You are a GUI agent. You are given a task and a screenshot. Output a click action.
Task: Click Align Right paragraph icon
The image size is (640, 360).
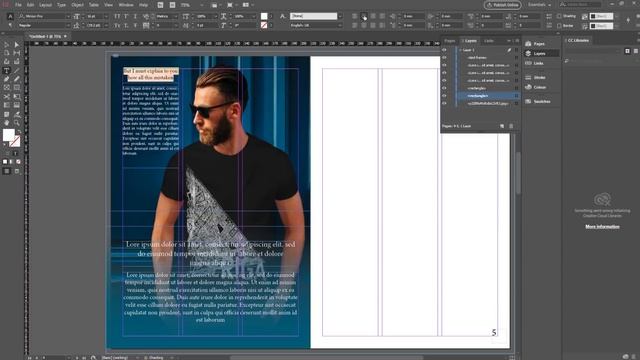click(x=373, y=16)
